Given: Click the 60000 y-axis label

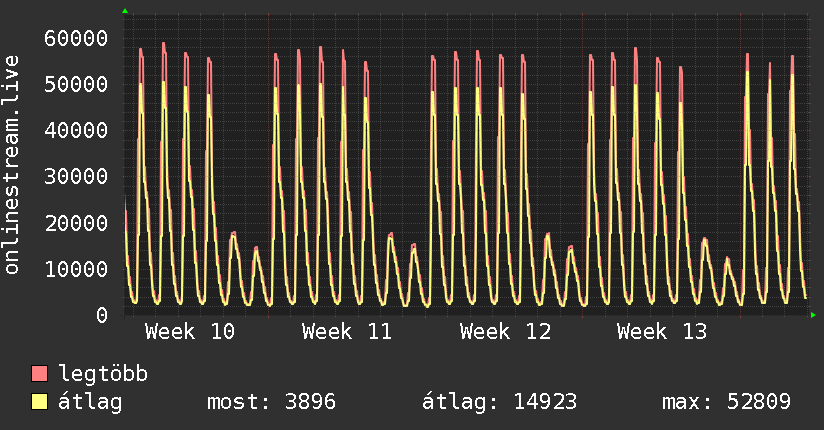Looking at the screenshot, I should 76,38.
